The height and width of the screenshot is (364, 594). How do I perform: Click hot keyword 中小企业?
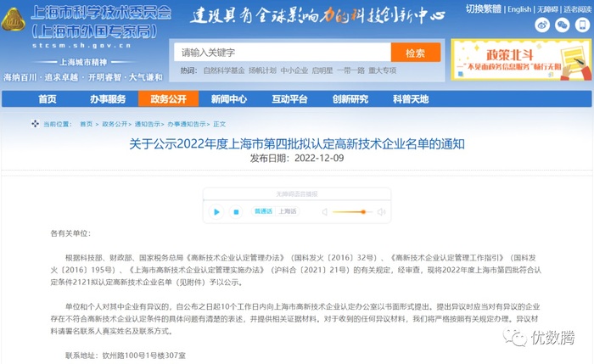(x=294, y=70)
